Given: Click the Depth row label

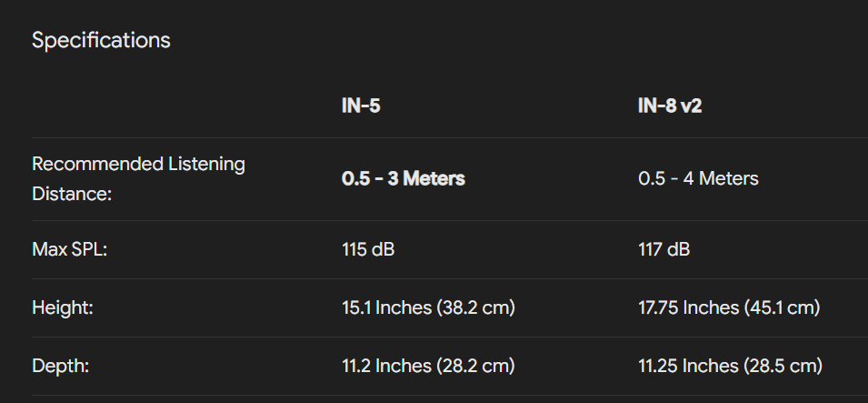Looking at the screenshot, I should tap(60, 366).
